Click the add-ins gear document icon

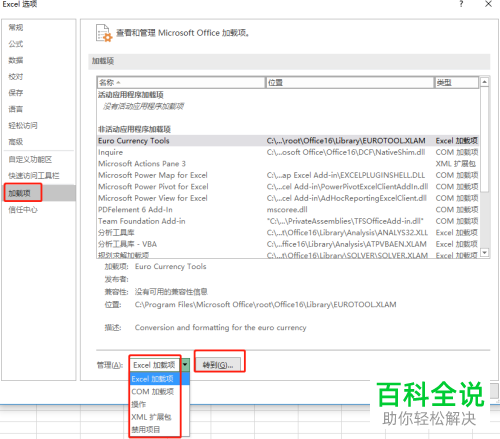pyautogui.click(x=104, y=33)
